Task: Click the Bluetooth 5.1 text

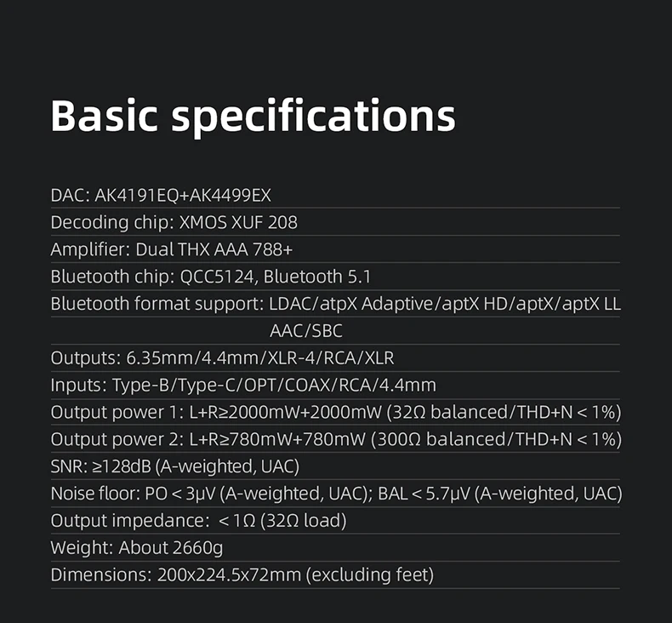Action: point(316,277)
